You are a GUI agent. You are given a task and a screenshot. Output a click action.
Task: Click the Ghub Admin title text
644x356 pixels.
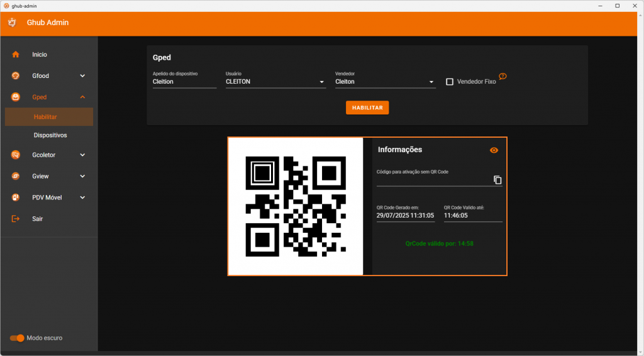[x=48, y=23]
